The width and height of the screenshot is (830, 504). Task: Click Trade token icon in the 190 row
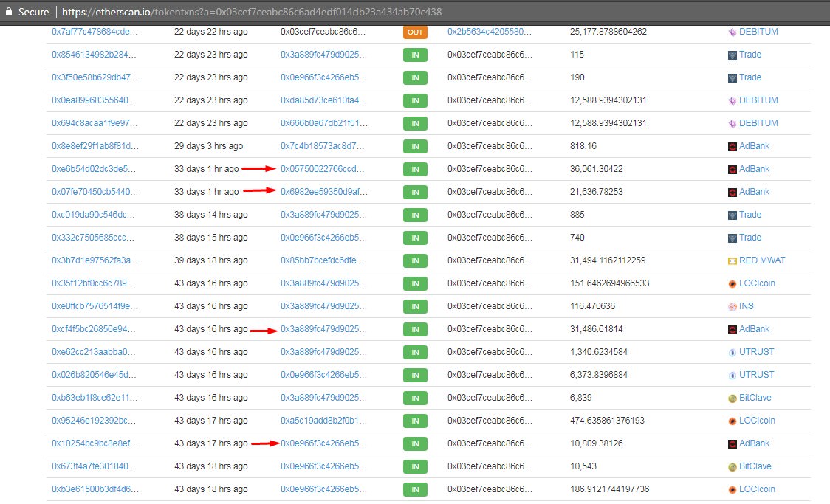[x=732, y=77]
